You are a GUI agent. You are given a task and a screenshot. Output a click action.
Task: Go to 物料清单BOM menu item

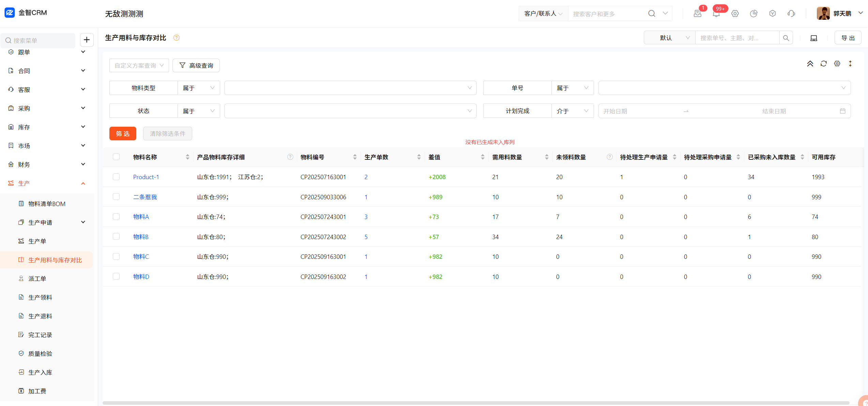coord(47,204)
